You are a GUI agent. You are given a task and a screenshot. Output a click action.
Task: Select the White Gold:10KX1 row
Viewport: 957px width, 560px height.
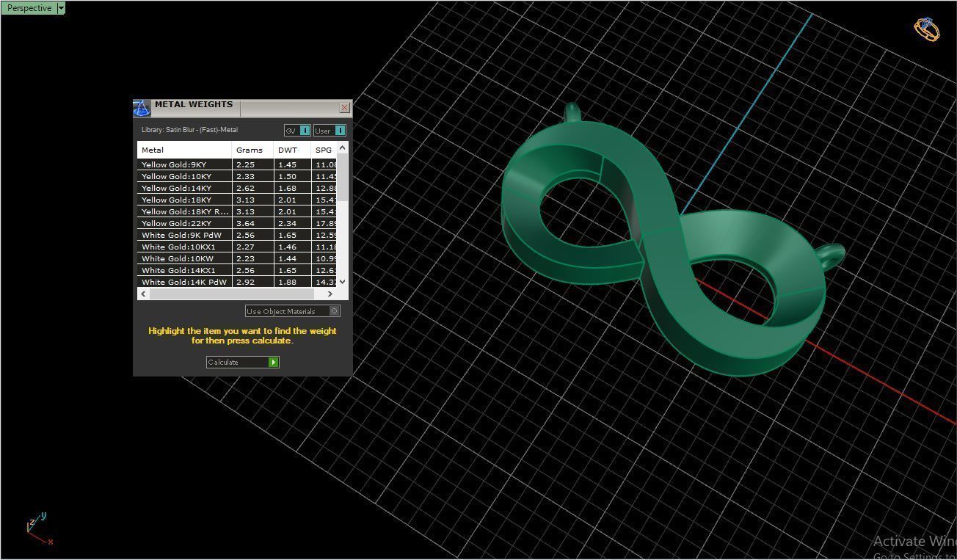pos(237,247)
